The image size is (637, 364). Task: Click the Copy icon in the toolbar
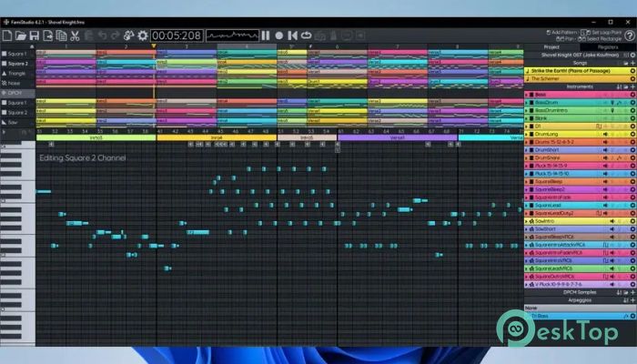(x=61, y=35)
